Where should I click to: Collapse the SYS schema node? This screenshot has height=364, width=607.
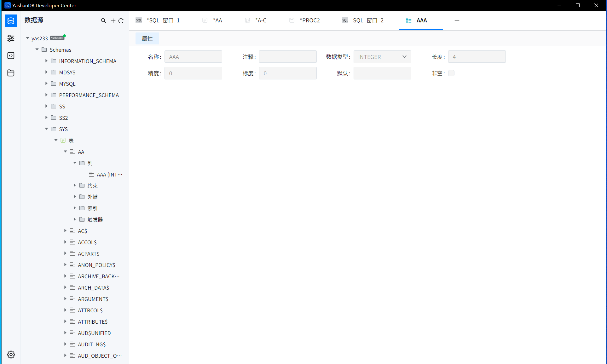[47, 129]
